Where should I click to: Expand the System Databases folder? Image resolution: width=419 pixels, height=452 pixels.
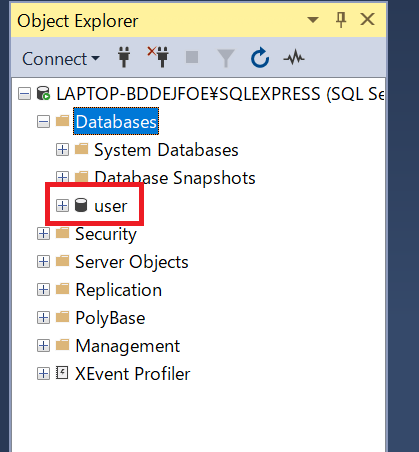coord(62,150)
